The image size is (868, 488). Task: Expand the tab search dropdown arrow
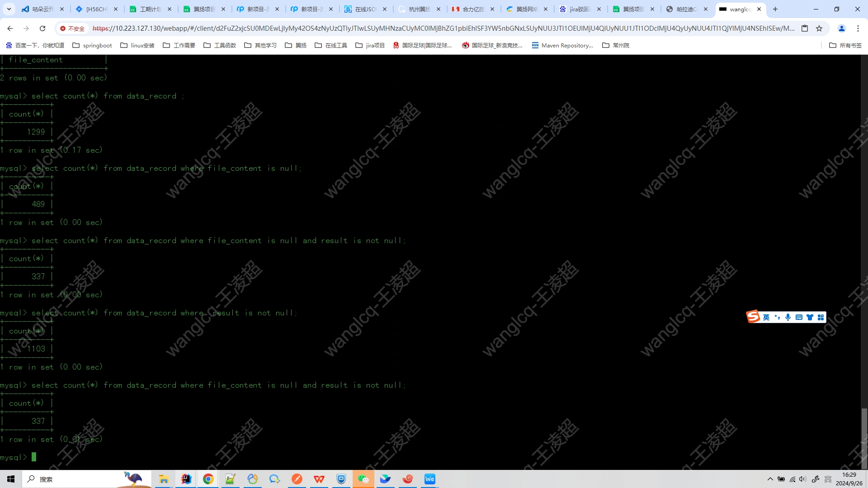(9, 9)
